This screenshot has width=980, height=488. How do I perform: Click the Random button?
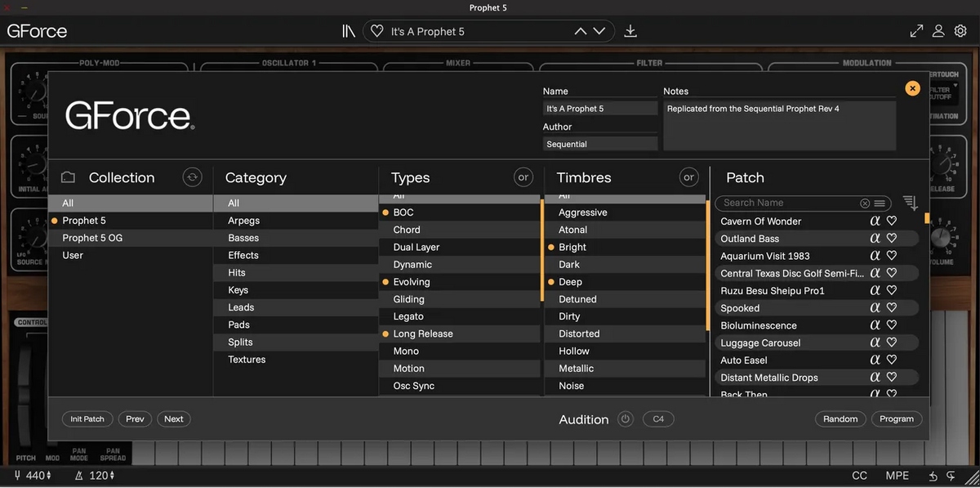pyautogui.click(x=840, y=419)
